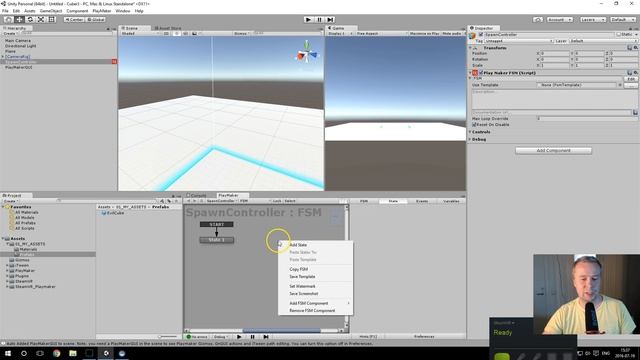
Task: Toggle the Center pivot mode button
Action: tap(74, 20)
